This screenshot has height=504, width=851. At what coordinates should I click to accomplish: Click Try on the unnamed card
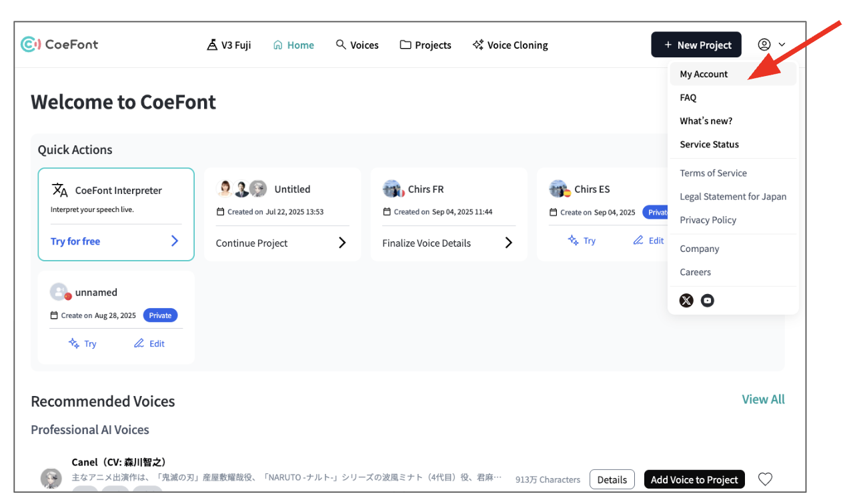click(x=82, y=343)
